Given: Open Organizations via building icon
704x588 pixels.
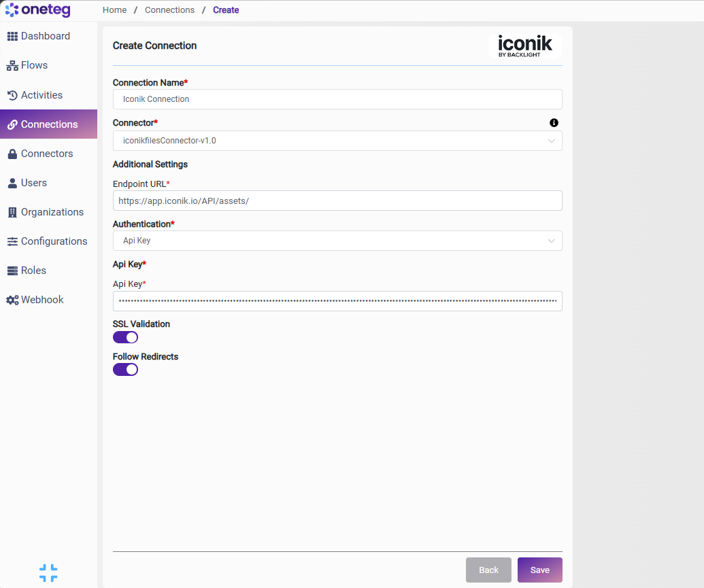Looking at the screenshot, I should pos(12,212).
